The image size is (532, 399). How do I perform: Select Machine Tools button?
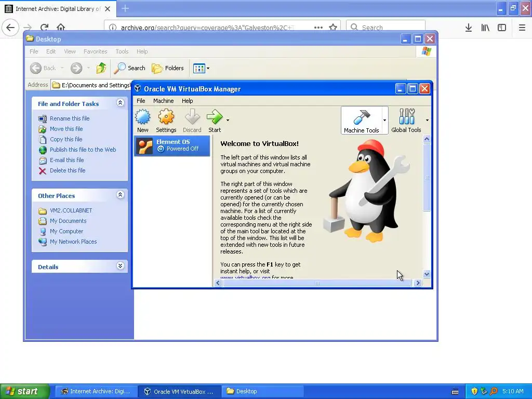click(362, 121)
